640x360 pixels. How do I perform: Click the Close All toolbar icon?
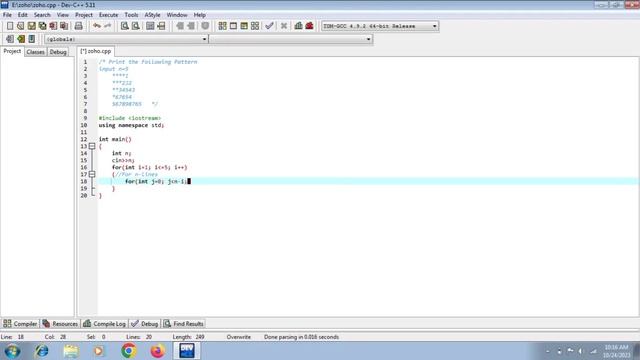coord(64,26)
